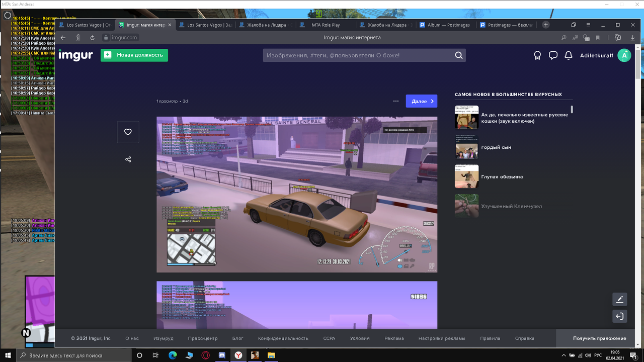Open 'CCPA' footer link
The height and width of the screenshot is (362, 644).
click(329, 338)
